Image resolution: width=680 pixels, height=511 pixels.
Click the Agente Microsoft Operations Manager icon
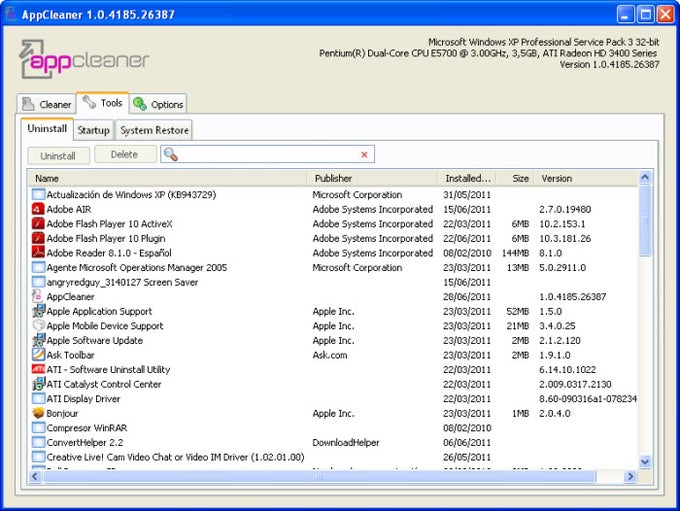[38, 267]
